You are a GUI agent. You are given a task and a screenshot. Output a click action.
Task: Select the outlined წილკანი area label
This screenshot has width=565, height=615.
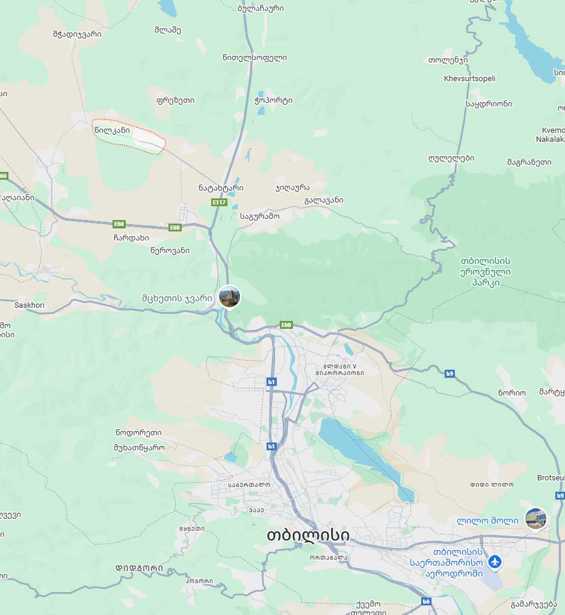[112, 131]
